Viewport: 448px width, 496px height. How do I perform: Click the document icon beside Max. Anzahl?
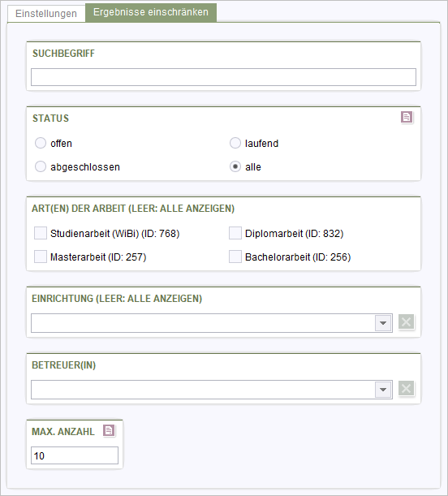point(109,430)
